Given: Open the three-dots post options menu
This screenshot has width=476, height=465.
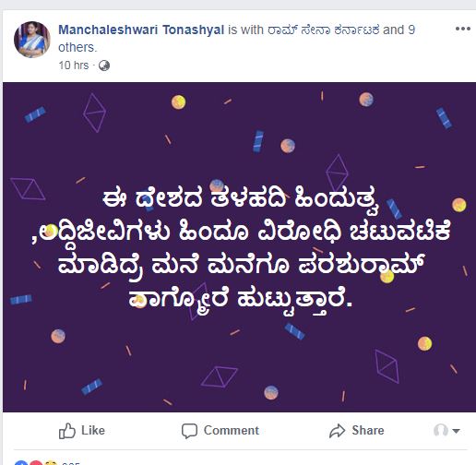Looking at the screenshot, I should pyautogui.click(x=463, y=29).
